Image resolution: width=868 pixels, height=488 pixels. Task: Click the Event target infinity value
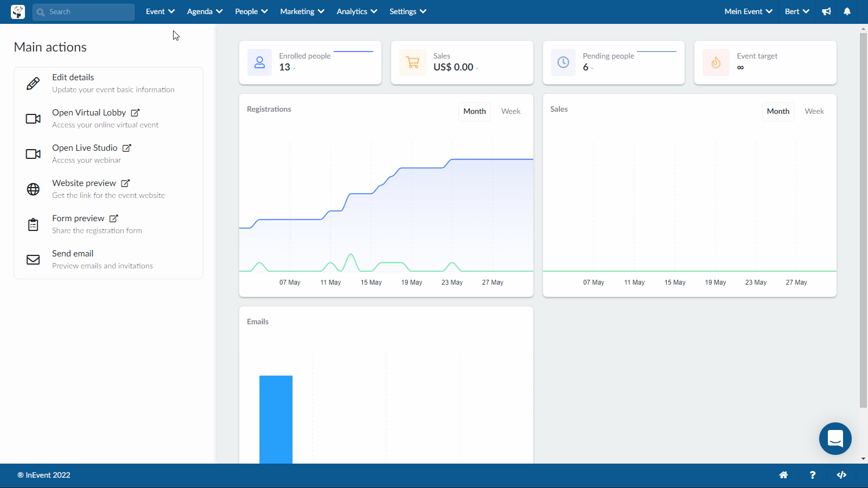[x=741, y=68]
